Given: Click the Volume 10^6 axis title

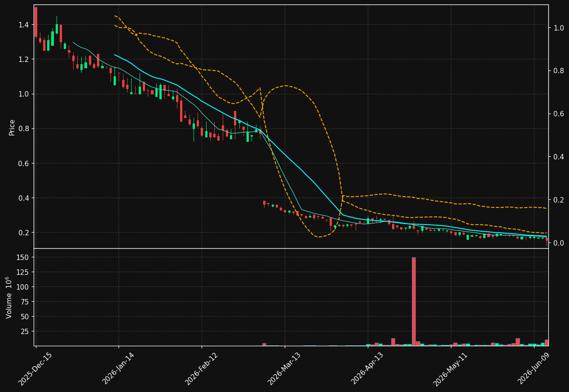Looking at the screenshot, I should click(x=9, y=298).
